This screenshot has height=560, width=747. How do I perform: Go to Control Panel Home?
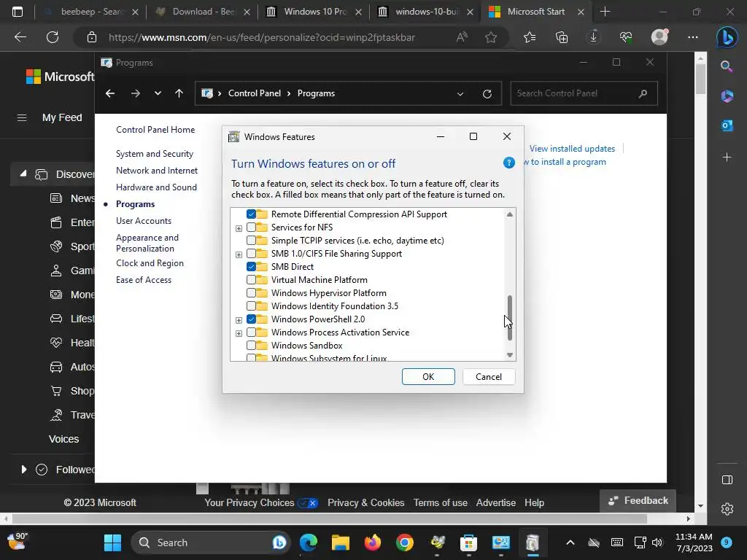click(155, 130)
